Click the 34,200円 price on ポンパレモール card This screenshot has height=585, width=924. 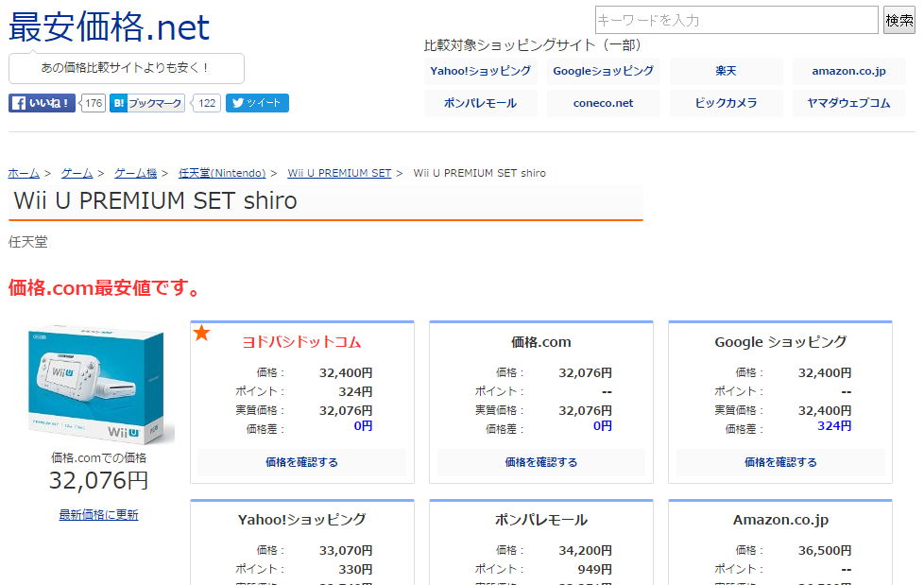[585, 550]
